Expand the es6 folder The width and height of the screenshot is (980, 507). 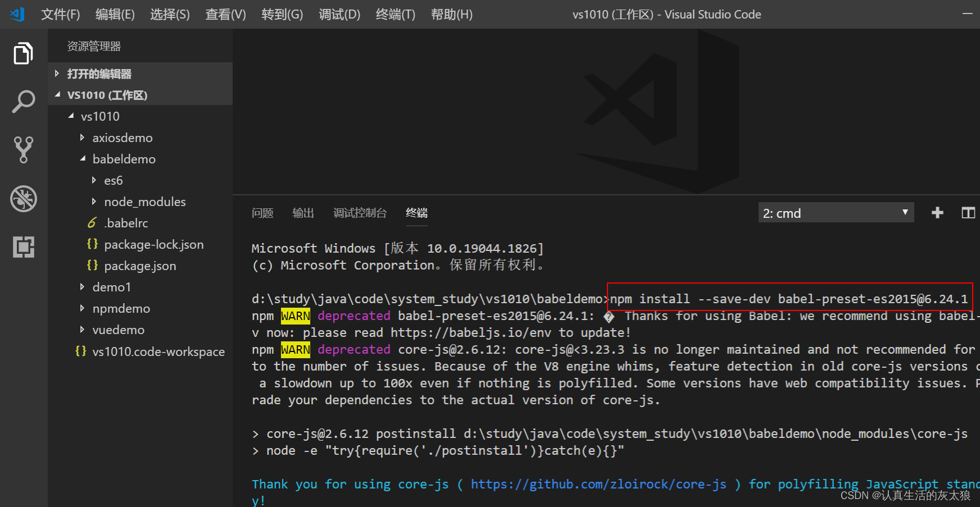point(94,180)
